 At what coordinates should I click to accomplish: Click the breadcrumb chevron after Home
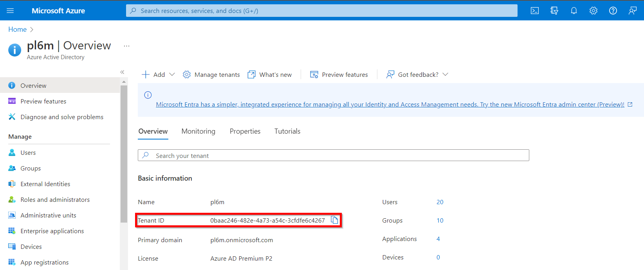pos(32,29)
